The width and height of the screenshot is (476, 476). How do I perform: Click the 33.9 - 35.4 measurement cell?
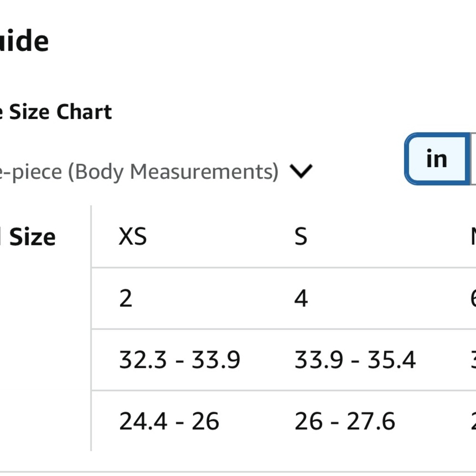[x=355, y=360]
